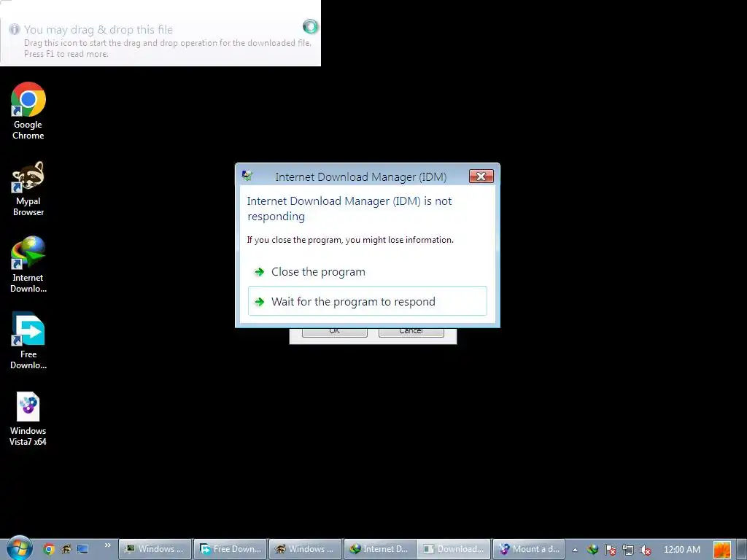Image resolution: width=747 pixels, height=560 pixels.
Task: Choose Close the program option
Action: 368,271
